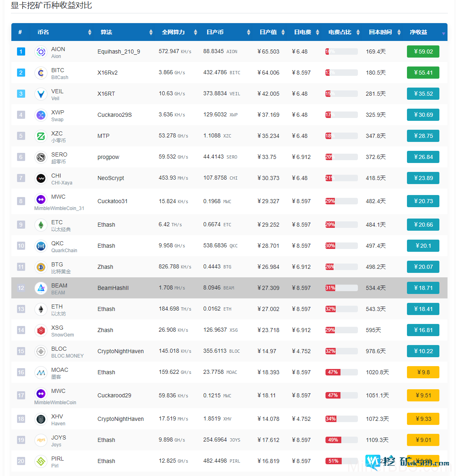Click the ¥10.22 profit button for BLOC

423,351
